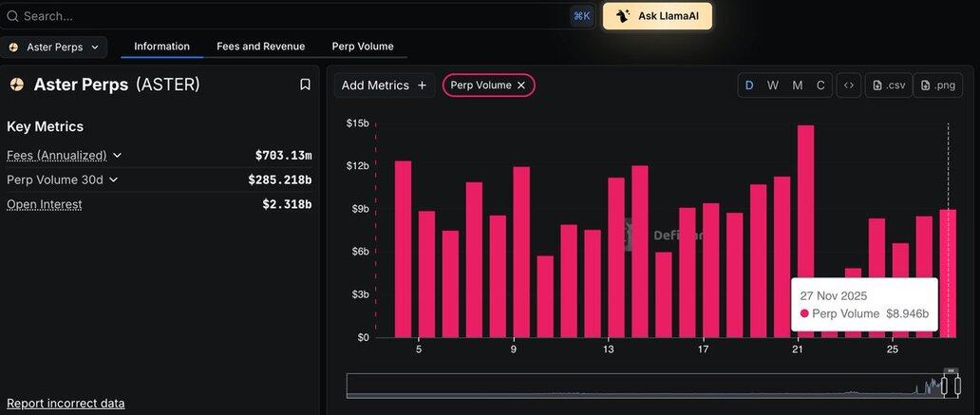Open the Fees and Revenue tab
This screenshot has width=980, height=415.
260,47
